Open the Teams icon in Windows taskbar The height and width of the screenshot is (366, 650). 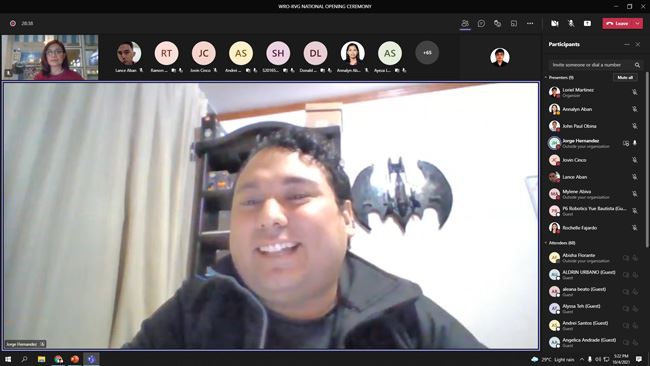pos(91,359)
